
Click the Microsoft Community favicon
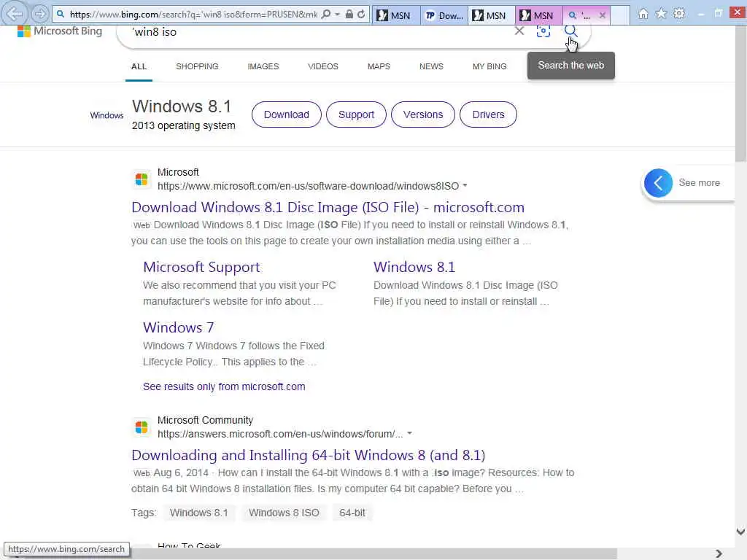[142, 427]
